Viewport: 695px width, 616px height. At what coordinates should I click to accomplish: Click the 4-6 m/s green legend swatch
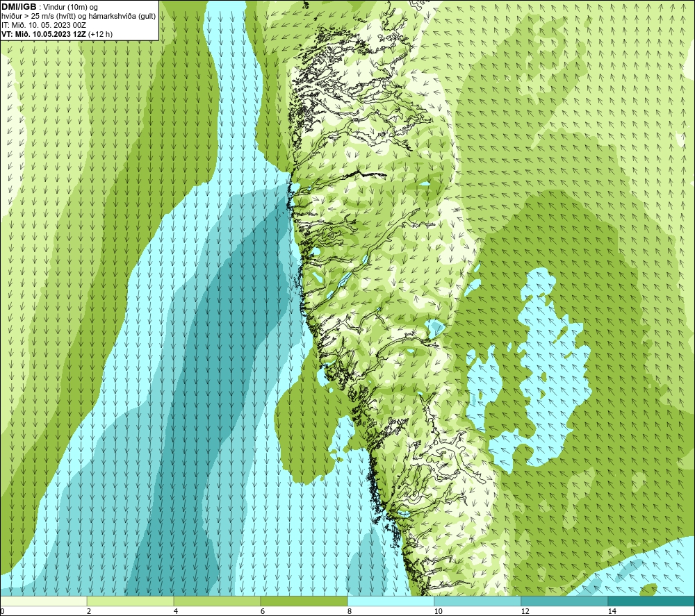[x=217, y=601]
